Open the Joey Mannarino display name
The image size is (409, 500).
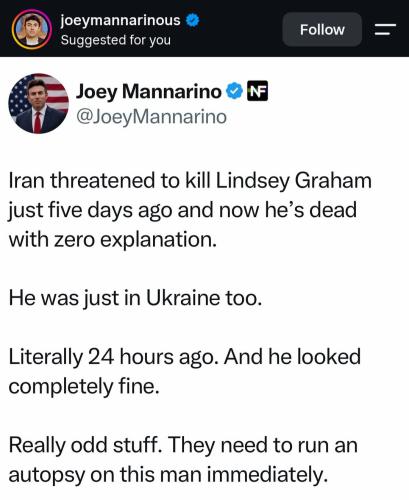[x=149, y=91]
